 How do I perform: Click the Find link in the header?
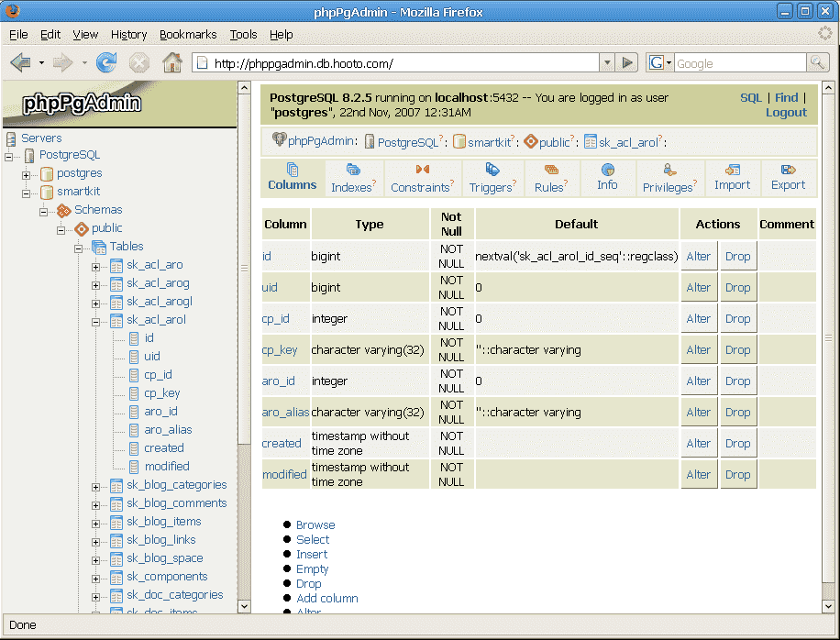tap(787, 98)
